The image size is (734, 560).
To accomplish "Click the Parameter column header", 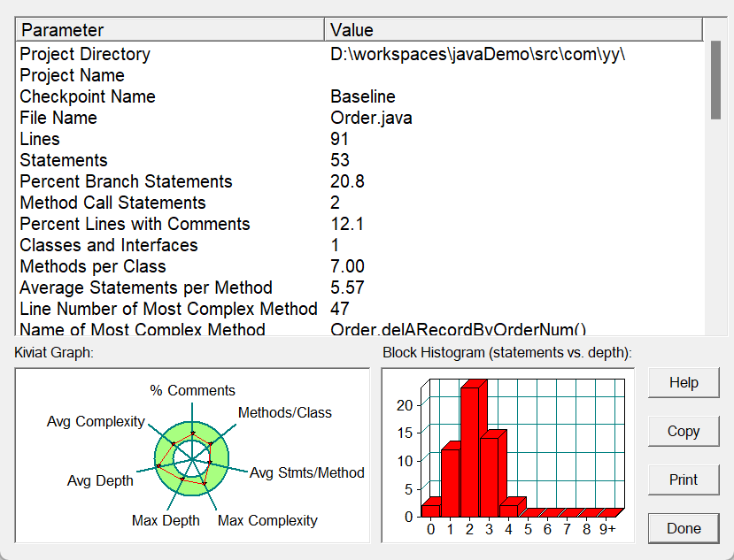I will [x=170, y=30].
